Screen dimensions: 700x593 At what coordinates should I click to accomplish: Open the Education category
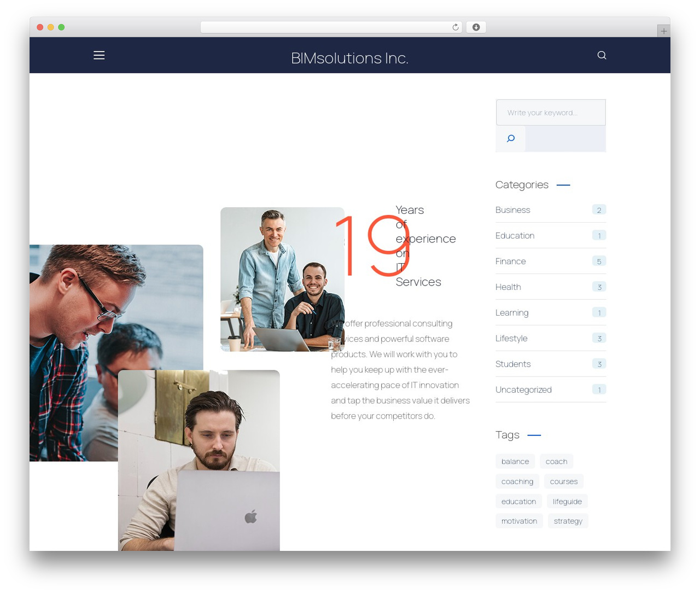515,236
